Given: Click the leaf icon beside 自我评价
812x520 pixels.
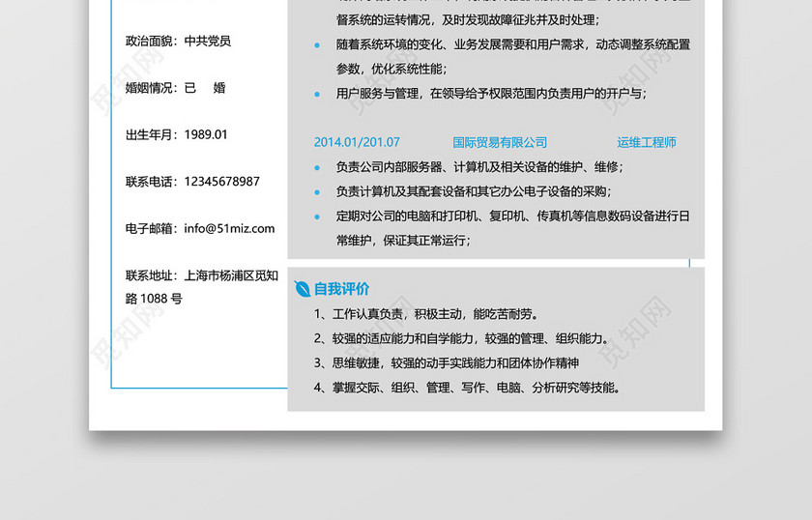Looking at the screenshot, I should point(302,289).
